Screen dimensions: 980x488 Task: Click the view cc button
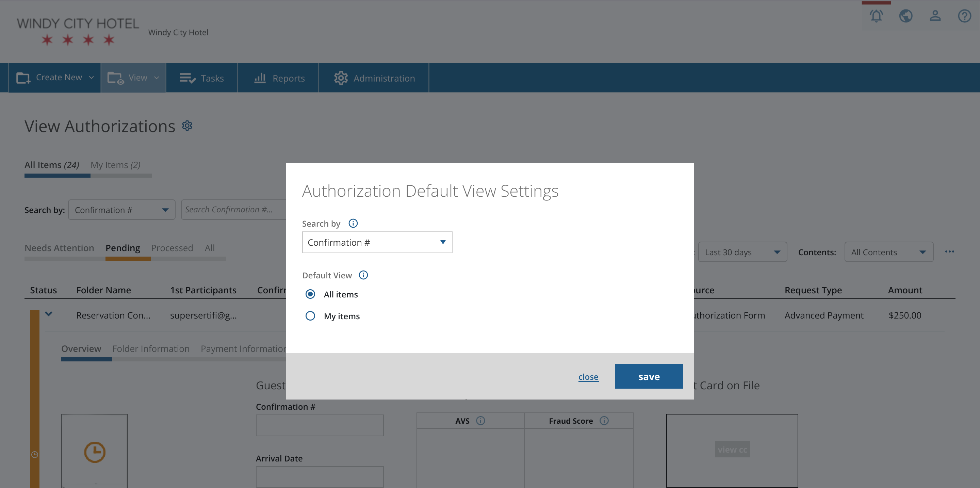[x=732, y=450]
